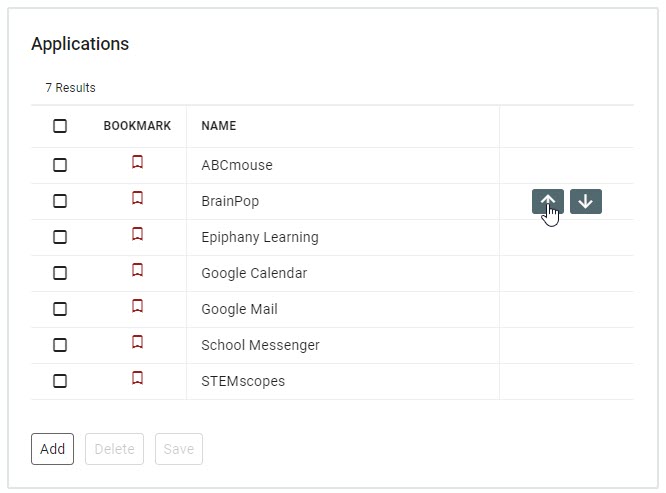Tick the checkbox next to BrainPop

click(60, 201)
